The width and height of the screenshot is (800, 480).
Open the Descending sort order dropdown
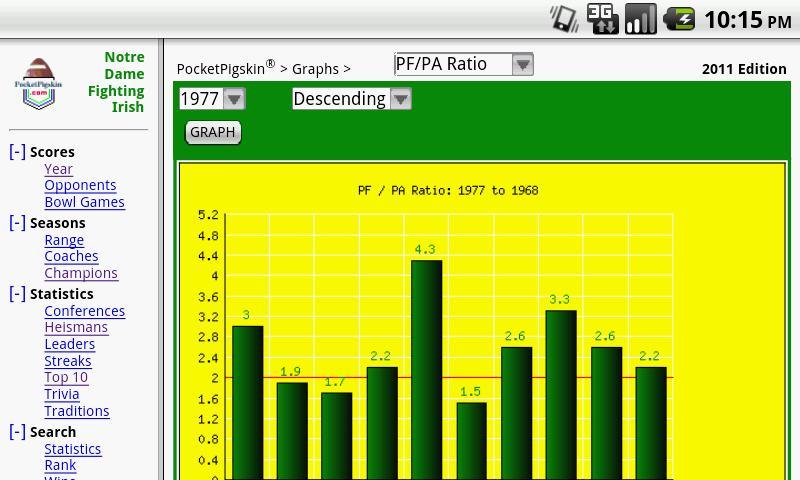click(351, 99)
